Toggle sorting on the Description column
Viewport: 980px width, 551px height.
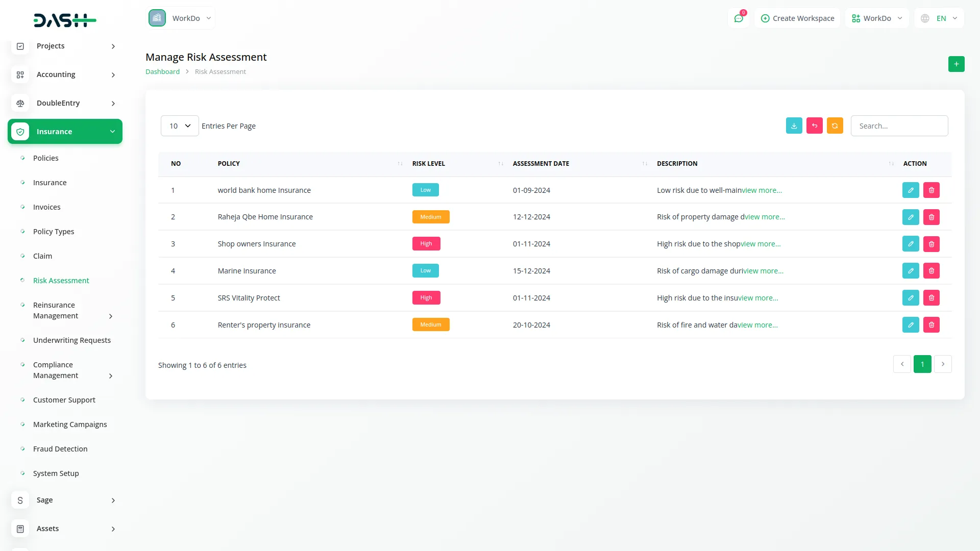tap(891, 163)
